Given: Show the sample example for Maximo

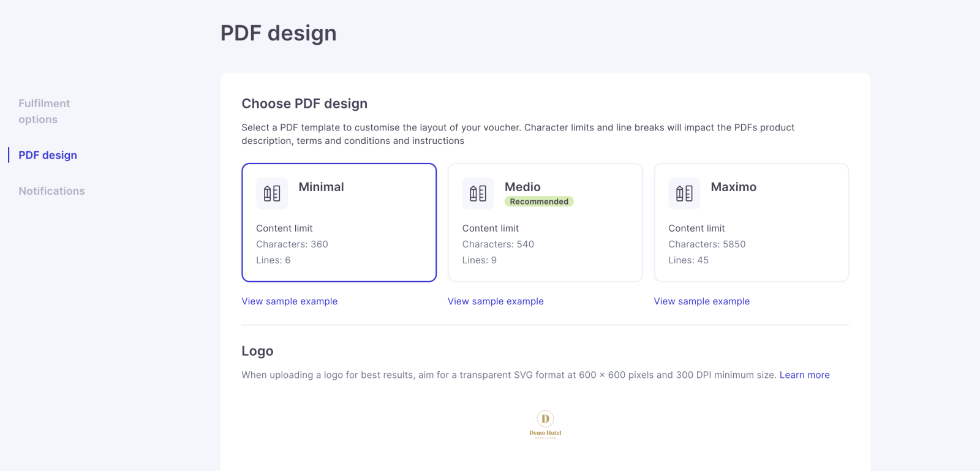Looking at the screenshot, I should tap(701, 301).
